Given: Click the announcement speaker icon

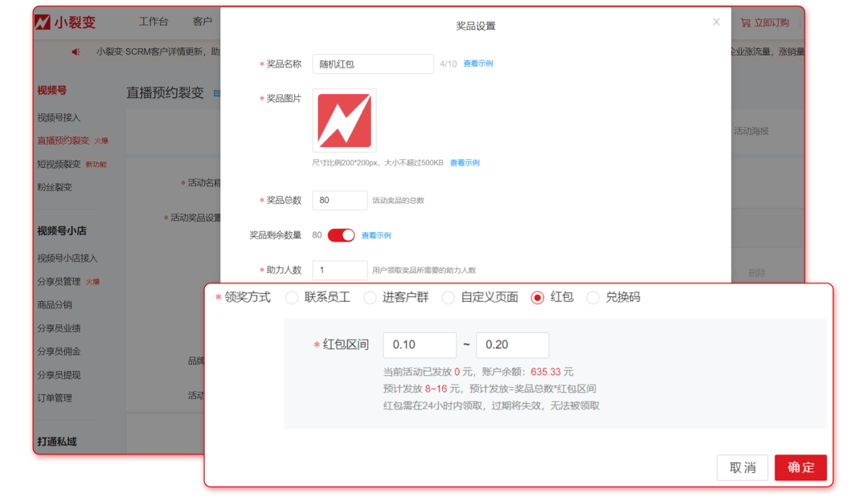Looking at the screenshot, I should pyautogui.click(x=76, y=53).
